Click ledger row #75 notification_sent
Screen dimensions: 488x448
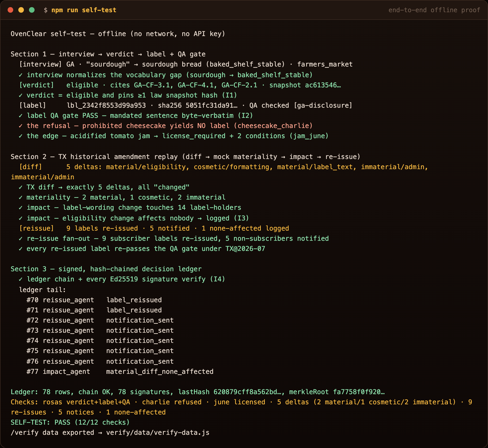point(100,351)
